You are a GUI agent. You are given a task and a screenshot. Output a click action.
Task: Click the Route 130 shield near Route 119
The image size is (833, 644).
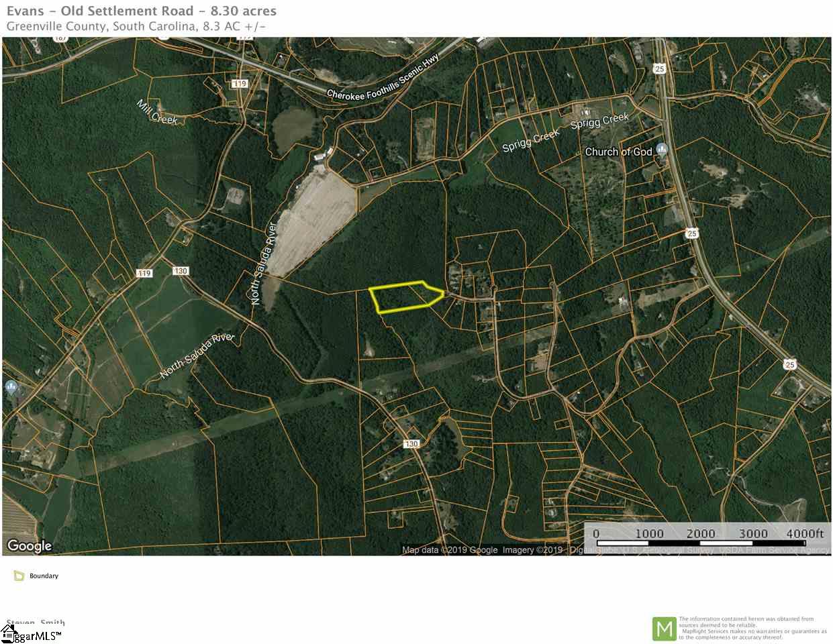point(181,271)
